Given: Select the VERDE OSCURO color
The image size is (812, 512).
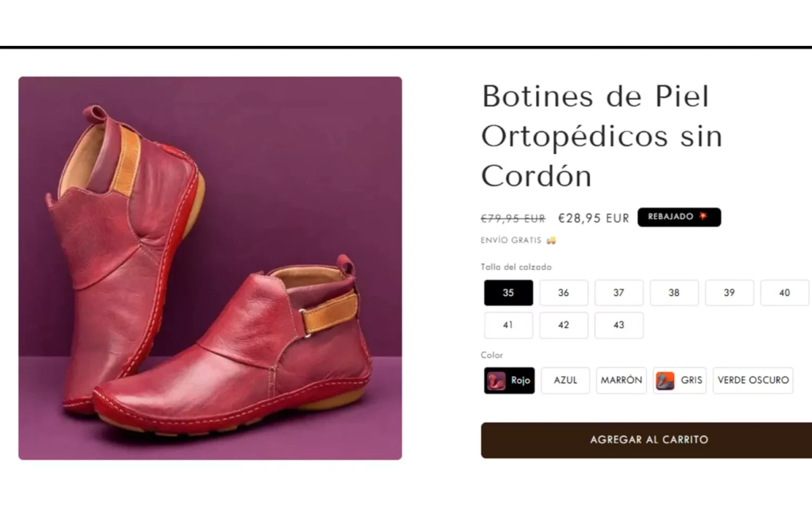Looking at the screenshot, I should tap(752, 380).
